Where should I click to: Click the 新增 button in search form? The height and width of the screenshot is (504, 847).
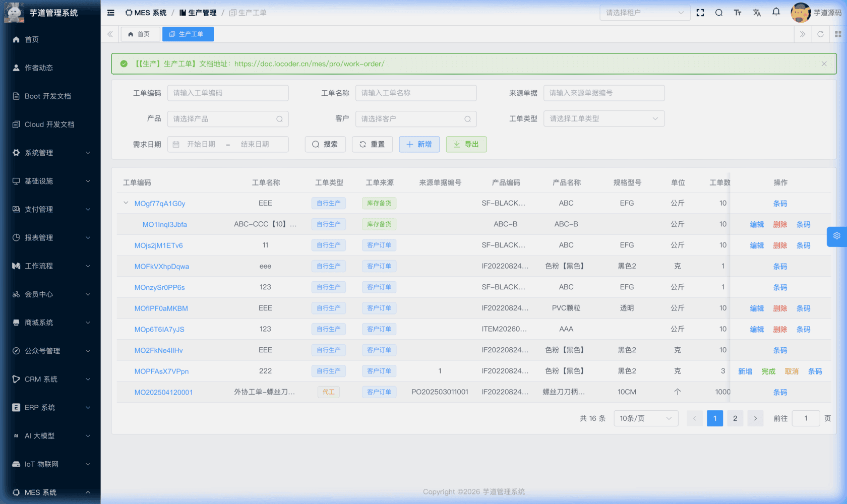coord(419,144)
